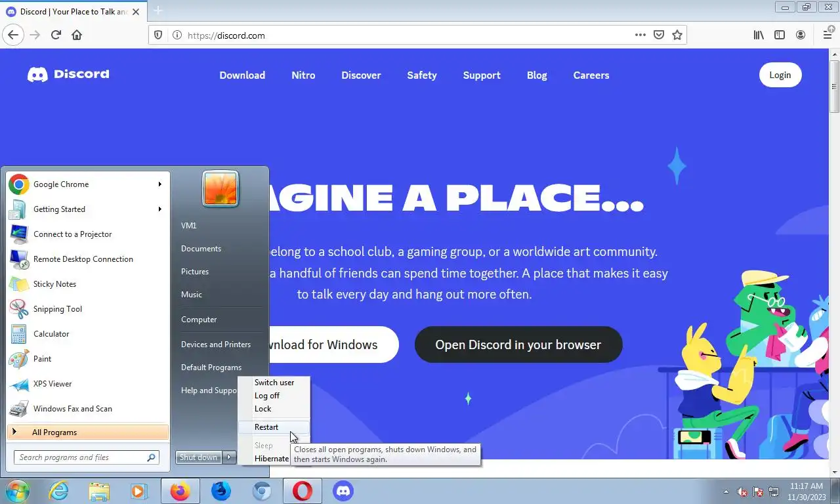Select Hibernate in power menu
Image resolution: width=840 pixels, height=504 pixels.
point(272,459)
